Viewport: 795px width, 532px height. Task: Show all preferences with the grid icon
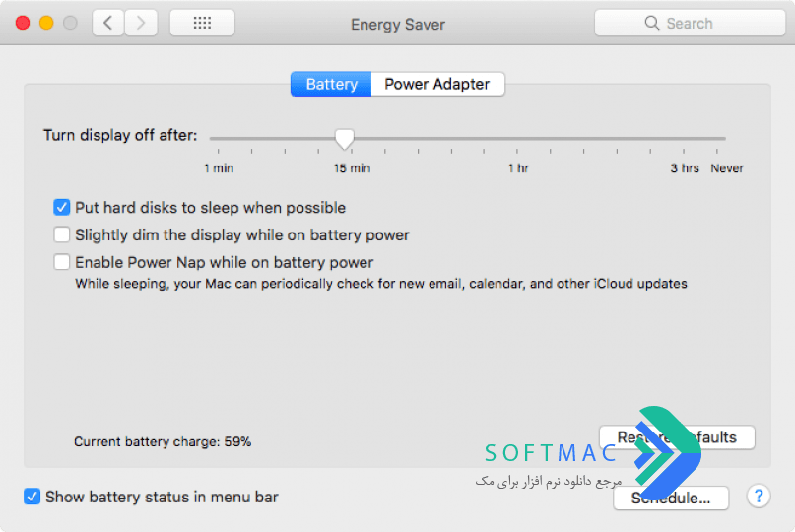(x=202, y=23)
